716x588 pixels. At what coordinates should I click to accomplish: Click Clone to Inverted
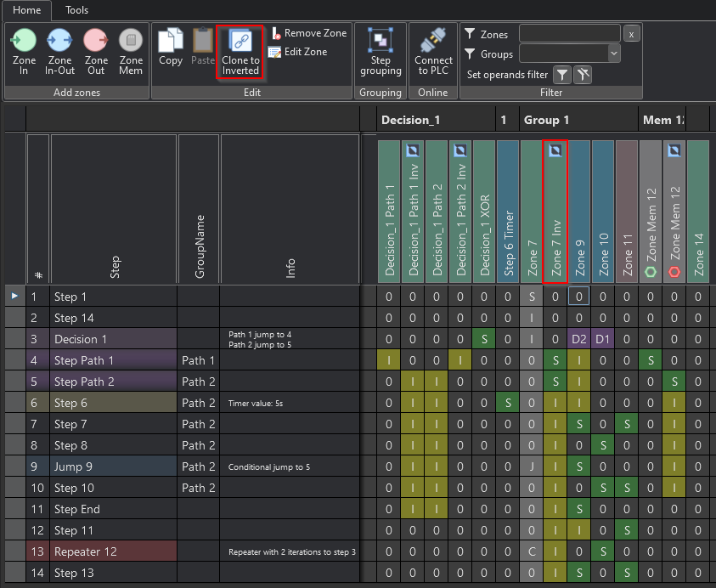pyautogui.click(x=240, y=52)
